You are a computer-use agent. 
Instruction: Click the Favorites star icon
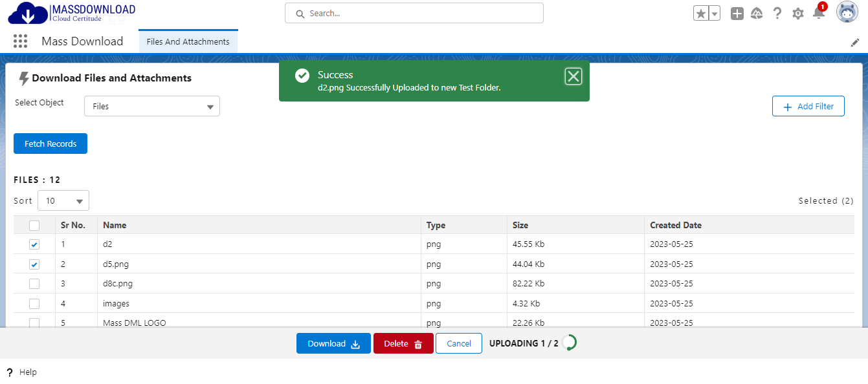(700, 14)
